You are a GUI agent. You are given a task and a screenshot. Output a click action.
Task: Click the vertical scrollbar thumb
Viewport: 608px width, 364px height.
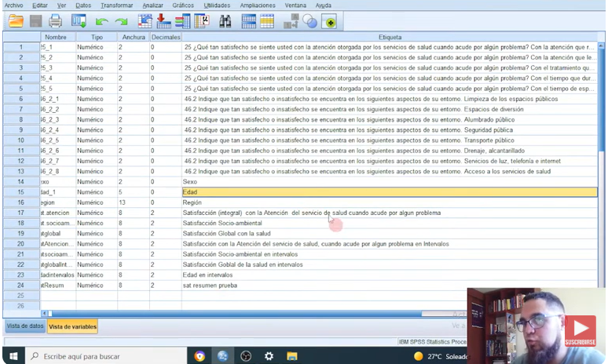pyautogui.click(x=602, y=99)
